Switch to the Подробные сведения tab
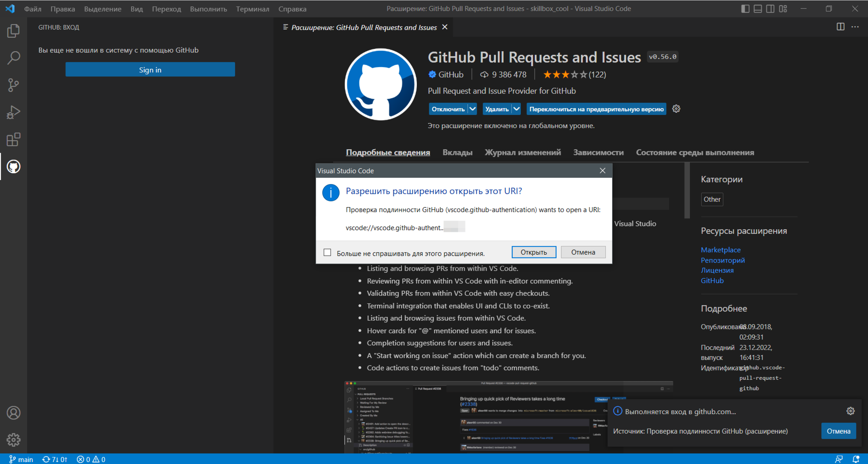Viewport: 868px width, 464px height. click(x=388, y=152)
